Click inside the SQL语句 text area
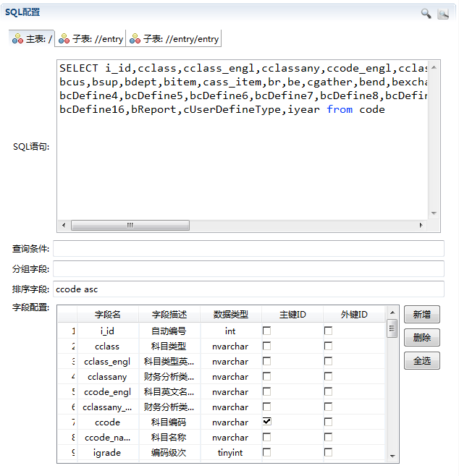This screenshot has width=459, height=476. pyautogui.click(x=243, y=140)
